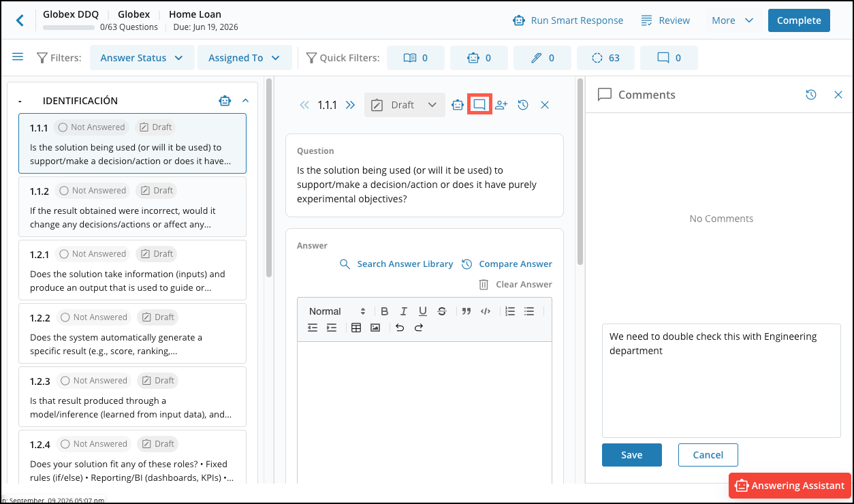This screenshot has width=854, height=504.
Task: Insert a table in the answer editor
Action: pyautogui.click(x=356, y=328)
